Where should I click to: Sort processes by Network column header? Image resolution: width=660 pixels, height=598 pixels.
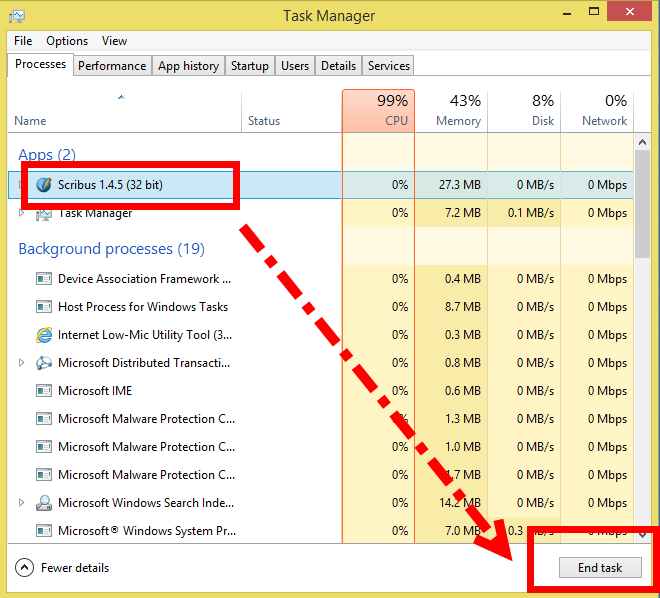[x=597, y=112]
